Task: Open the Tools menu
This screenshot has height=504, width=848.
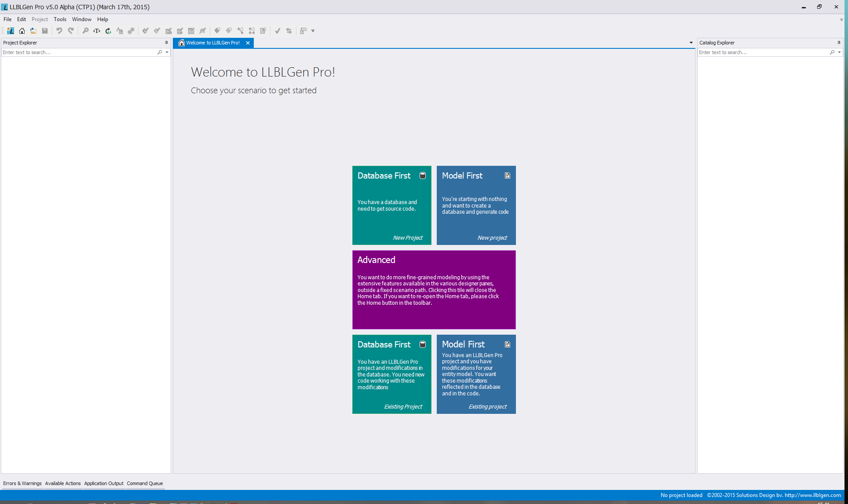Action: click(x=60, y=19)
